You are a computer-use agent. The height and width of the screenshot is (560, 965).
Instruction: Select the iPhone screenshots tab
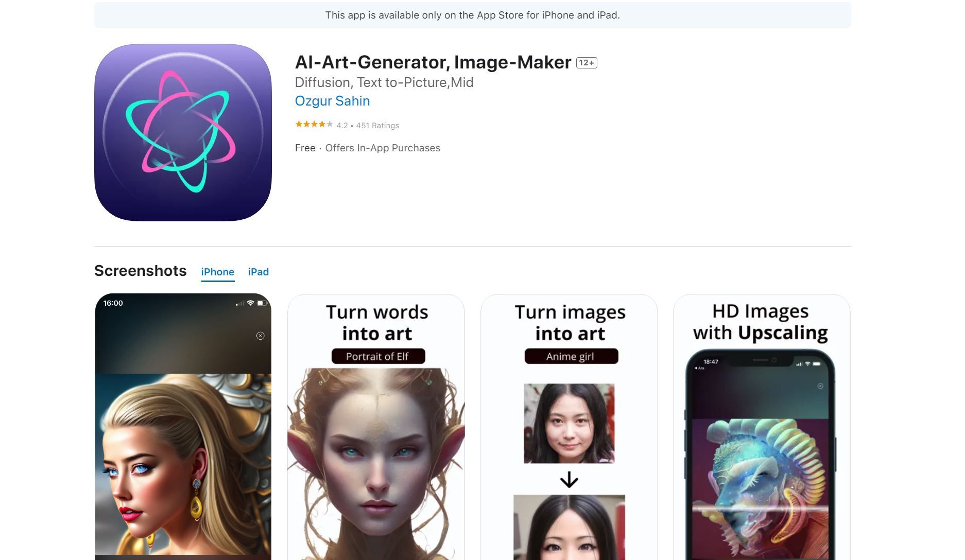click(217, 272)
